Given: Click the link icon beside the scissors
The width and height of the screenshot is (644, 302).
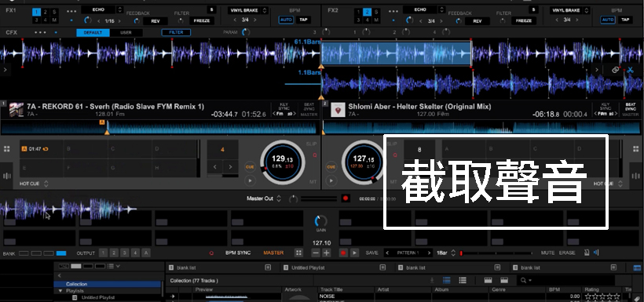Looking at the screenshot, I should click(615, 70).
